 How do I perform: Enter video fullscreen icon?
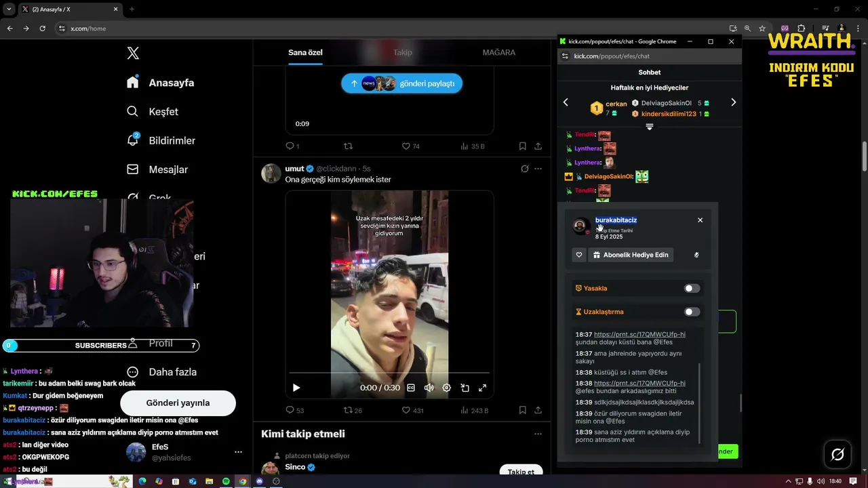[482, 388]
